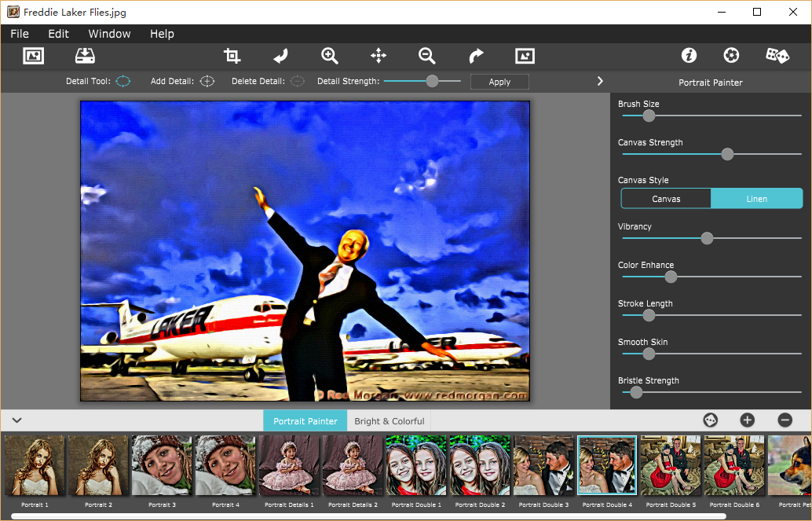Open the app info panel
The image size is (812, 521).
pos(689,55)
